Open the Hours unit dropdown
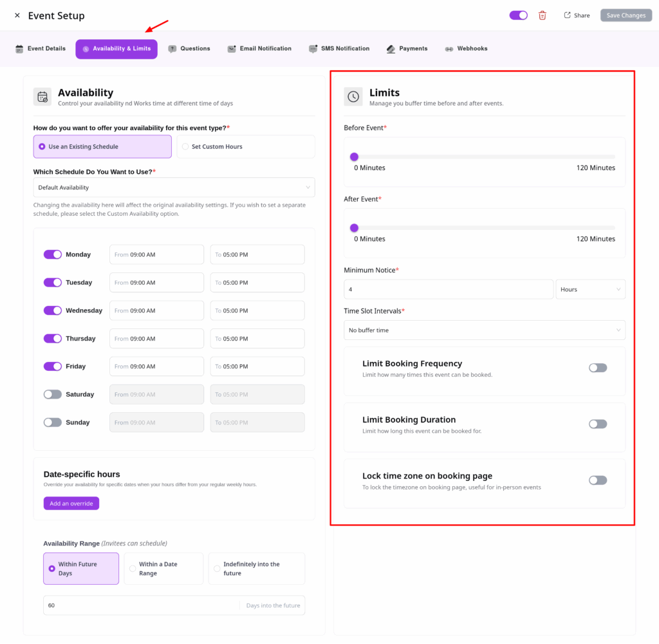 click(590, 289)
